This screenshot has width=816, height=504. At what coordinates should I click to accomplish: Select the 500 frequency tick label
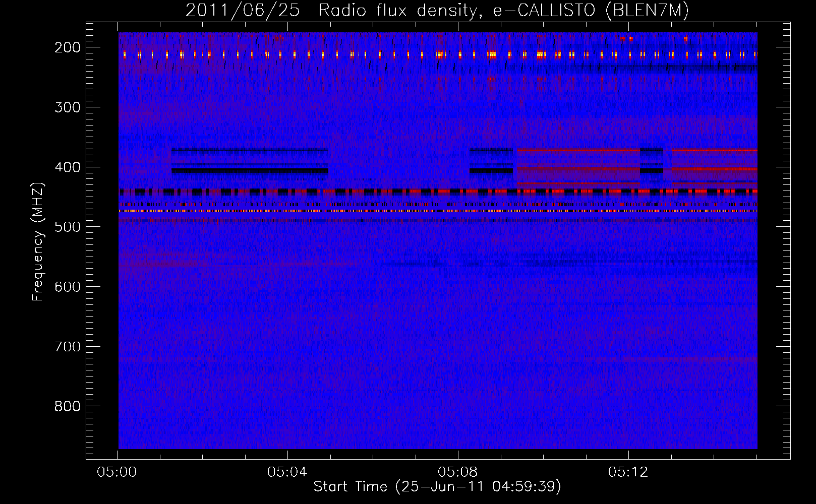click(x=68, y=227)
